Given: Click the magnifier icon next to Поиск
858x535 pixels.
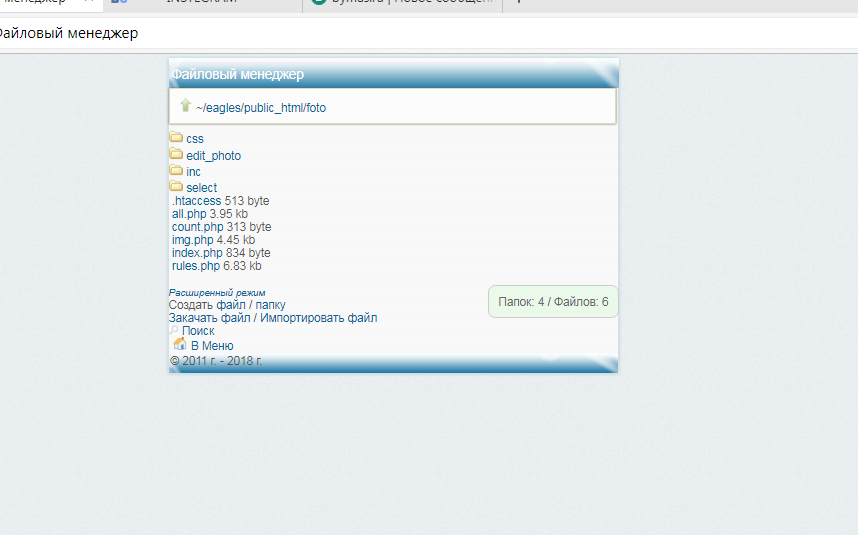Looking at the screenshot, I should [x=174, y=330].
